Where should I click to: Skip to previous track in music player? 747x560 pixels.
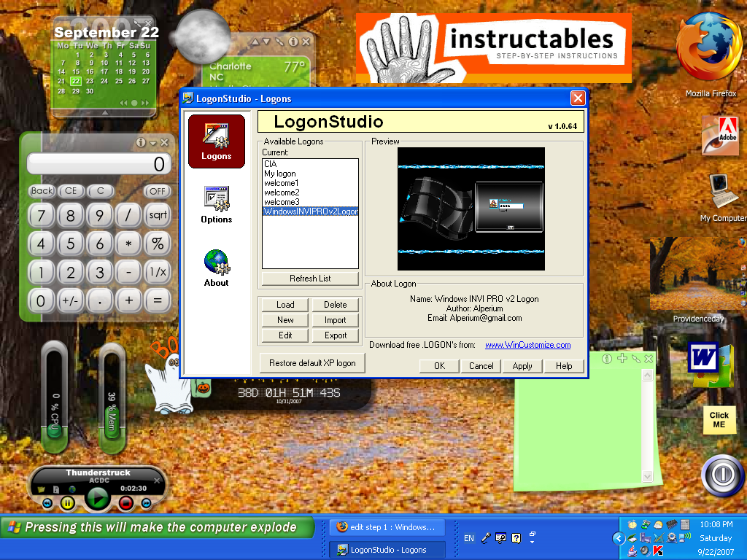coord(47,503)
